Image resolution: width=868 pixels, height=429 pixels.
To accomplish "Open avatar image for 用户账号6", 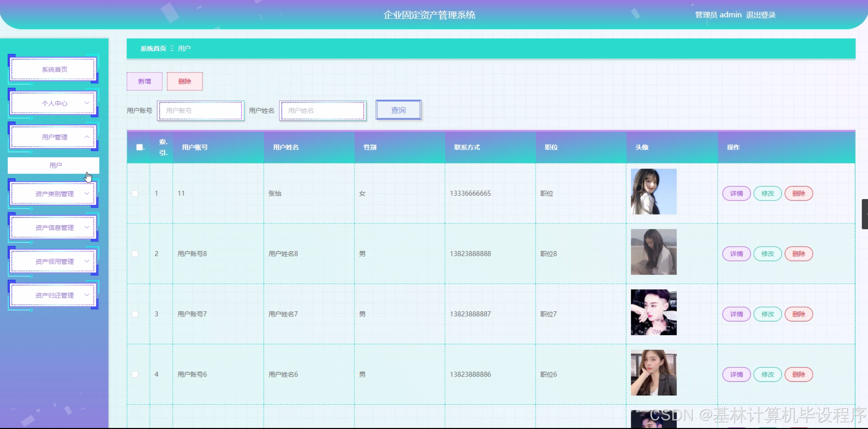I will (653, 372).
